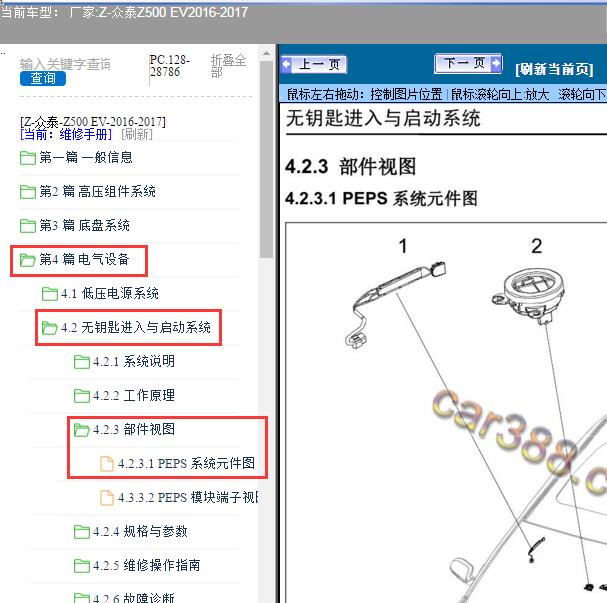Collapse the open 第4篇 电气设备 folder icon
The height and width of the screenshot is (603, 607).
point(27,260)
